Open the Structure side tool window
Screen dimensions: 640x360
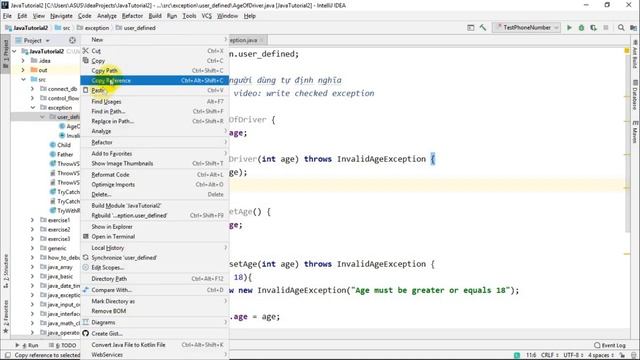(x=6, y=271)
